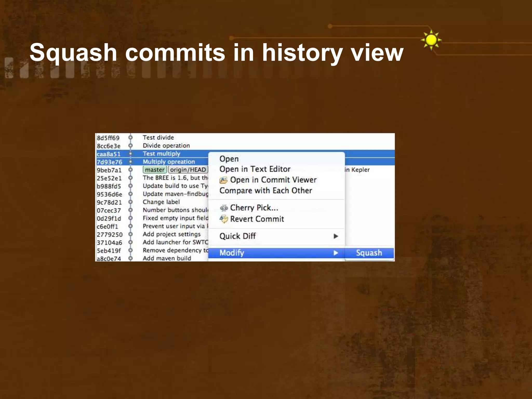Click the origin/HEAD ref label

pyautogui.click(x=188, y=170)
